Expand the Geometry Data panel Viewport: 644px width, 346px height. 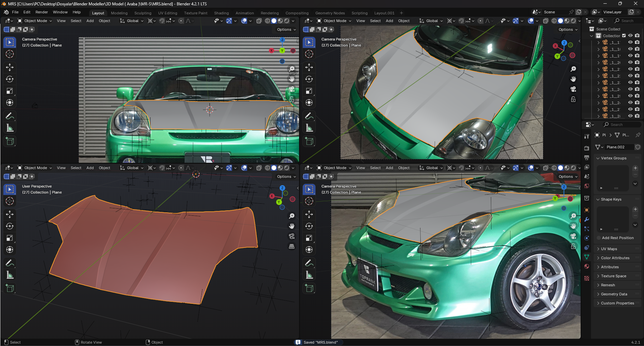[x=614, y=294]
